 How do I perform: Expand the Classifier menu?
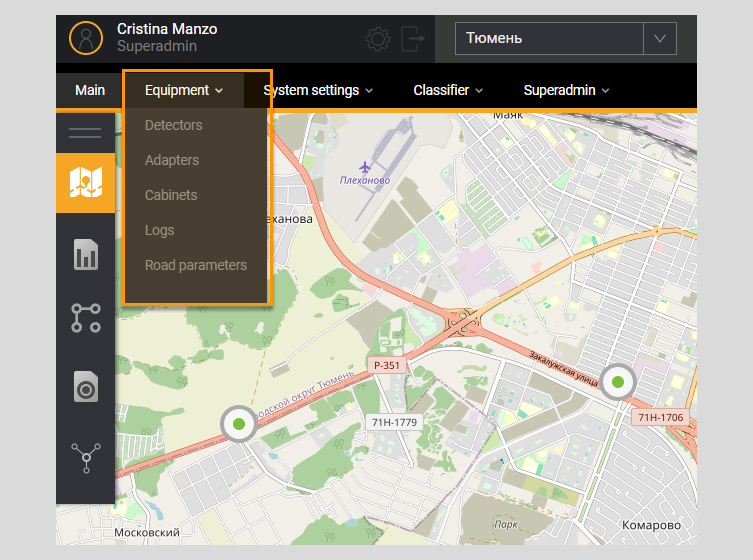pos(448,90)
